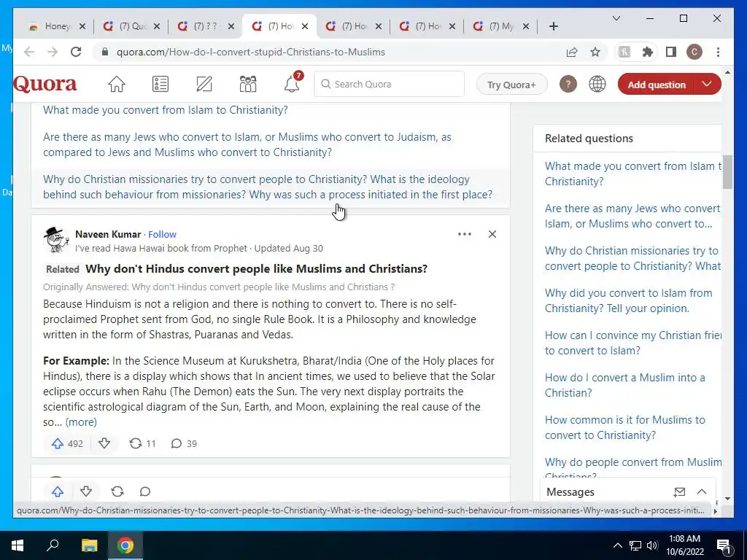Image resolution: width=747 pixels, height=560 pixels.
Task: Open main-column link about Jews converting to Islam
Action: tap(247, 144)
